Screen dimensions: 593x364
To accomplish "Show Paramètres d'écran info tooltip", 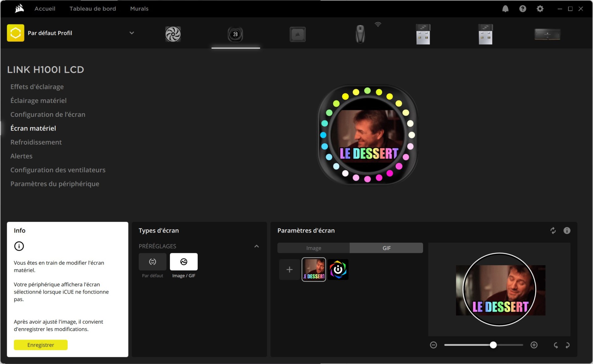I will (567, 231).
